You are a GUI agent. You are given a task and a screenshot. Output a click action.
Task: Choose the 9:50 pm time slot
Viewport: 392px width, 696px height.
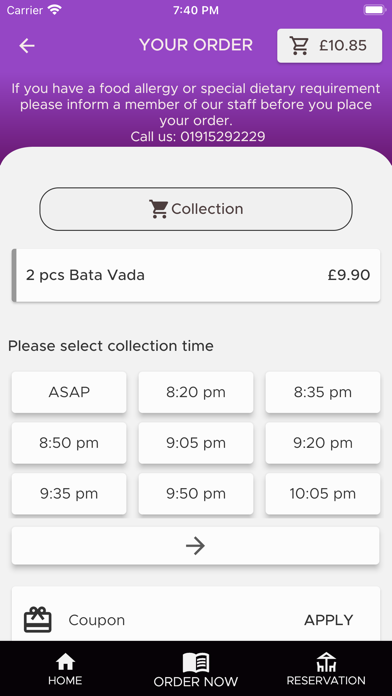(196, 494)
